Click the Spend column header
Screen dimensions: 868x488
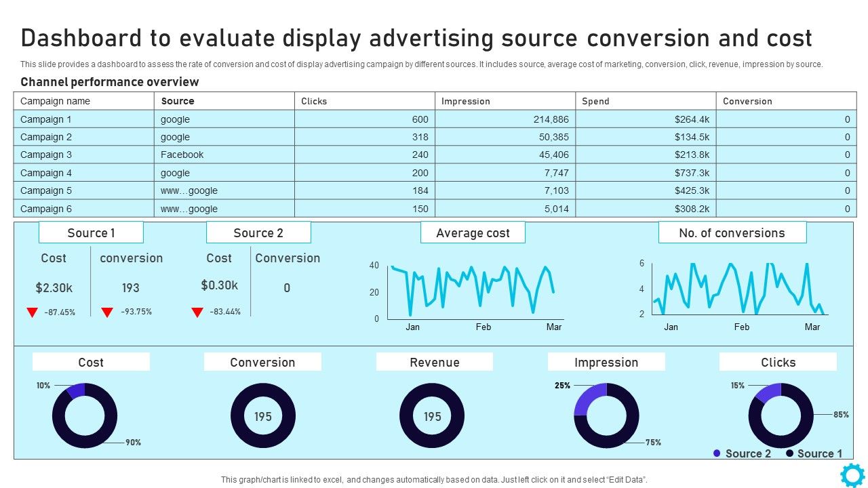click(646, 101)
